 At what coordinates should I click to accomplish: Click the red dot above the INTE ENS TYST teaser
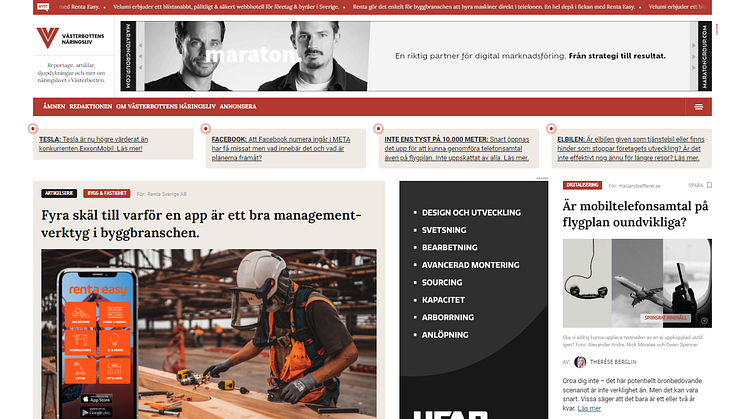pos(378,128)
